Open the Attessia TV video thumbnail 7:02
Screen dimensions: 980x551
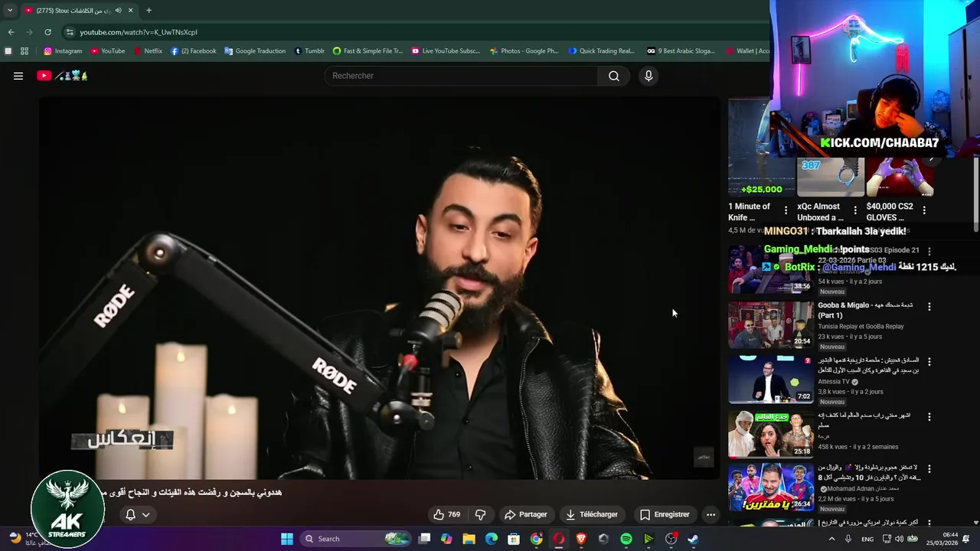pos(770,380)
